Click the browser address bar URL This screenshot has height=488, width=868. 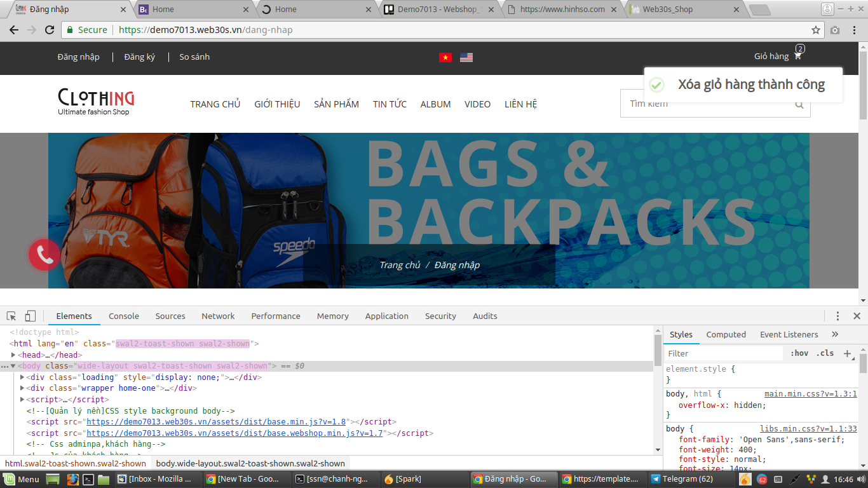[206, 30]
